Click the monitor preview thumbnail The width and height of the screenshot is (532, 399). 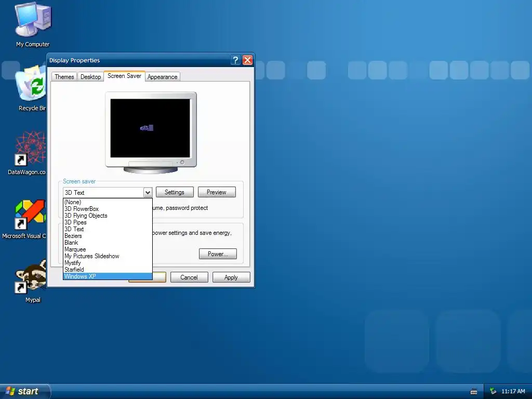coord(151,132)
